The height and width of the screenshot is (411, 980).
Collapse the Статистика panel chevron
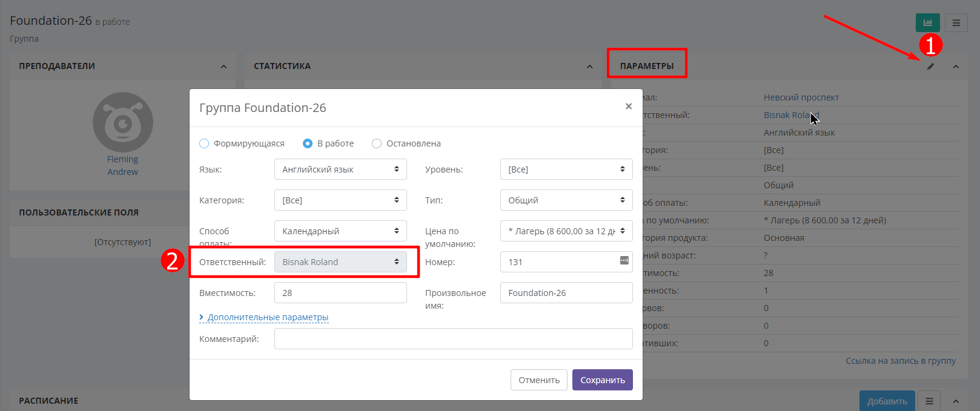pyautogui.click(x=590, y=67)
